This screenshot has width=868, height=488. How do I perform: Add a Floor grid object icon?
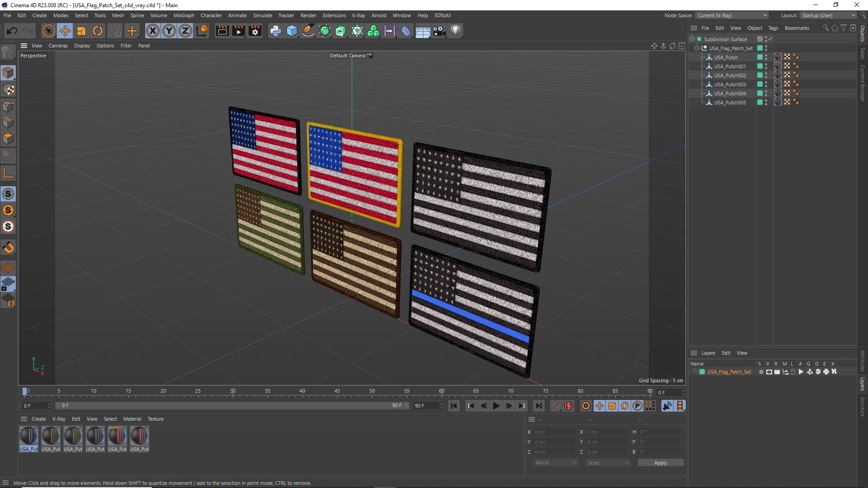click(x=423, y=31)
